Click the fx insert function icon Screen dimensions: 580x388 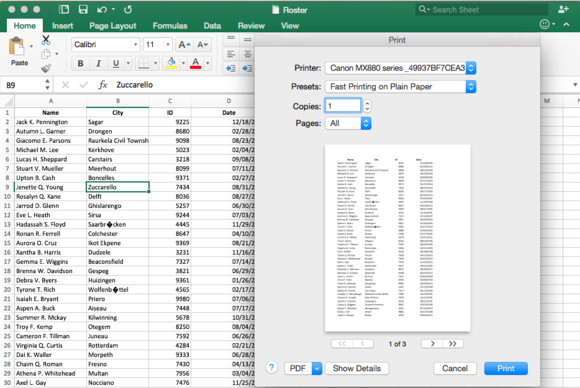point(102,85)
